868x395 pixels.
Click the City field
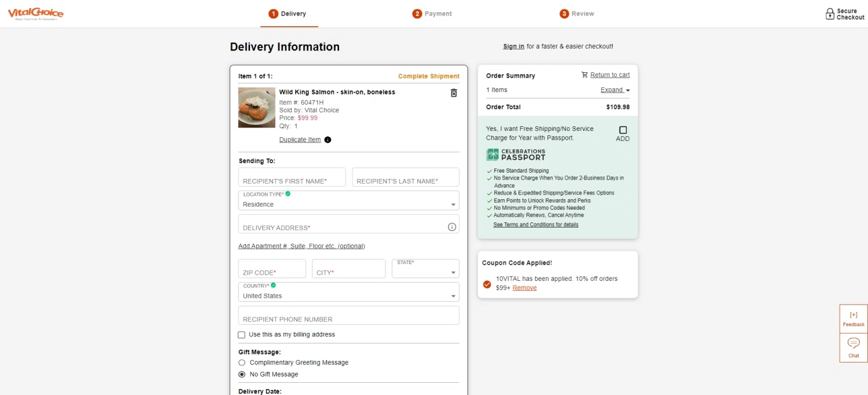[348, 269]
